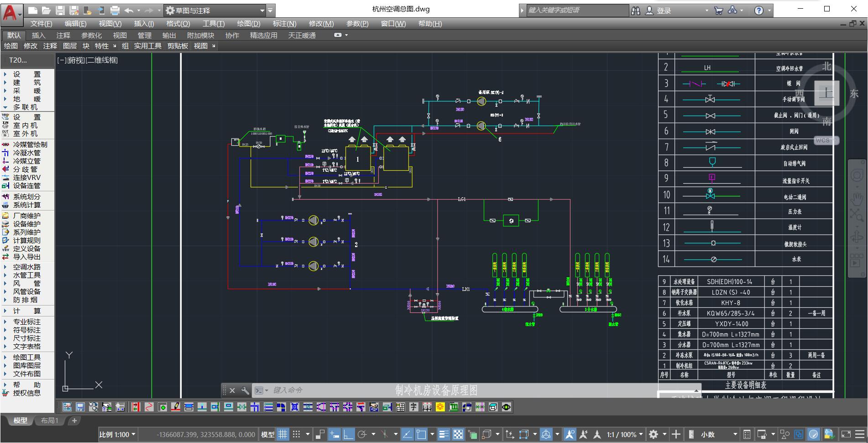Click the help question mark icon
Image resolution: width=868 pixels, height=443 pixels.
[x=758, y=10]
